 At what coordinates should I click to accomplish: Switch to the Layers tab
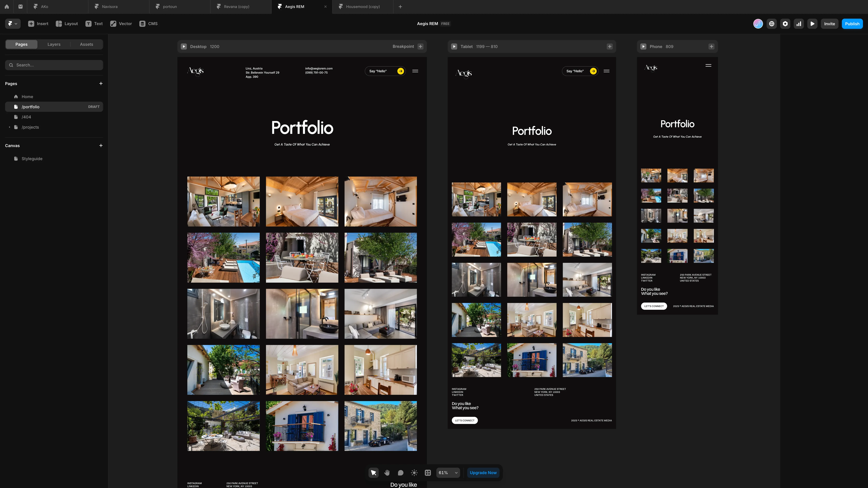(54, 44)
